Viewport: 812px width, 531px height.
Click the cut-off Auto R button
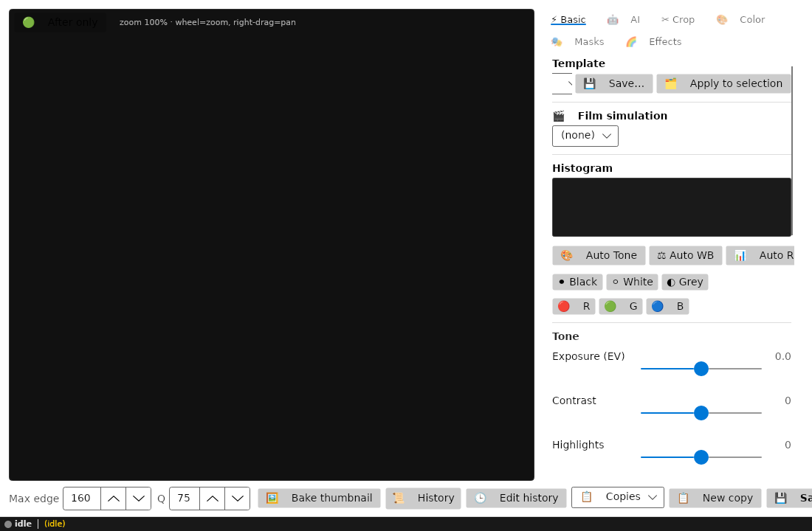(x=760, y=255)
